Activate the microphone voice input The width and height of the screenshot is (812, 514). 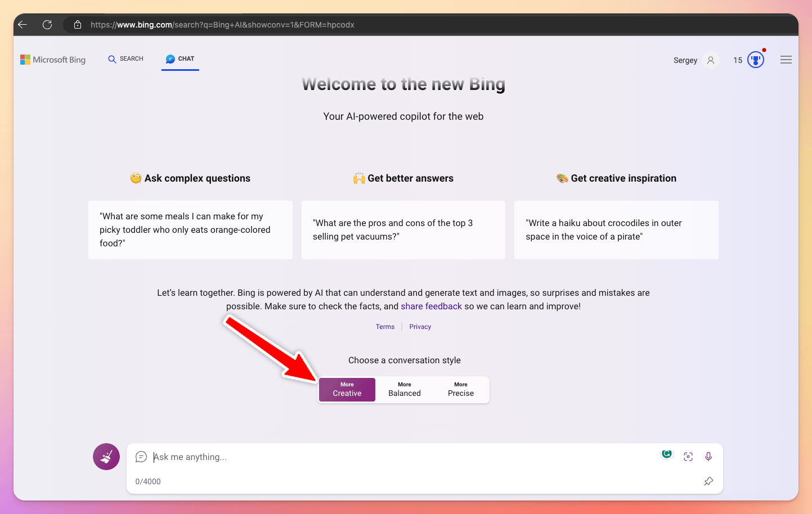coord(708,457)
